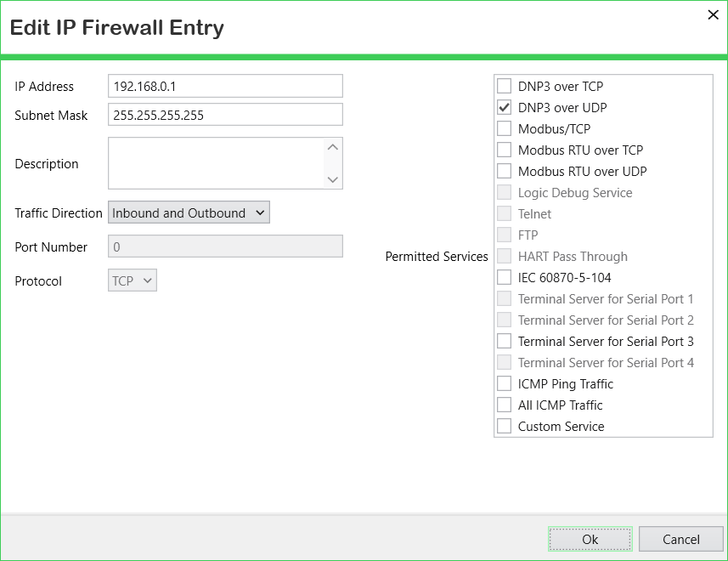Permit IEC 60870-5-104 service
Viewport: 728px width, 561px height.
[505, 277]
